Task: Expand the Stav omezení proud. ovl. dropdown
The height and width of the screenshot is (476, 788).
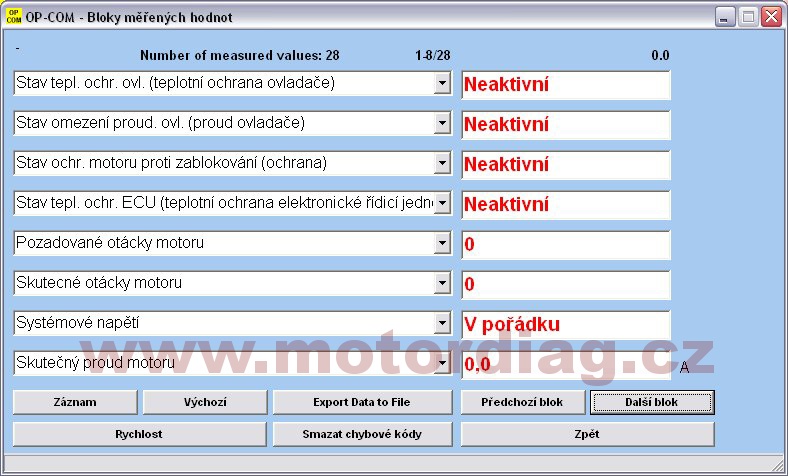Action: tap(442, 124)
